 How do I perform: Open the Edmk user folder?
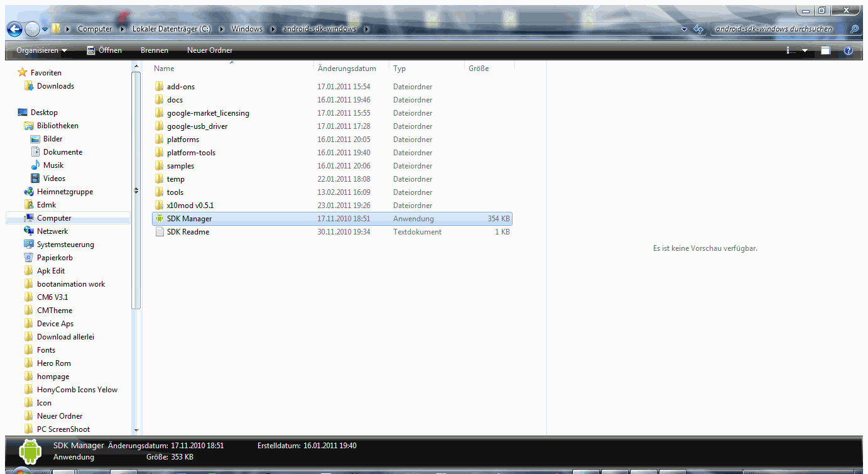pyautogui.click(x=46, y=205)
